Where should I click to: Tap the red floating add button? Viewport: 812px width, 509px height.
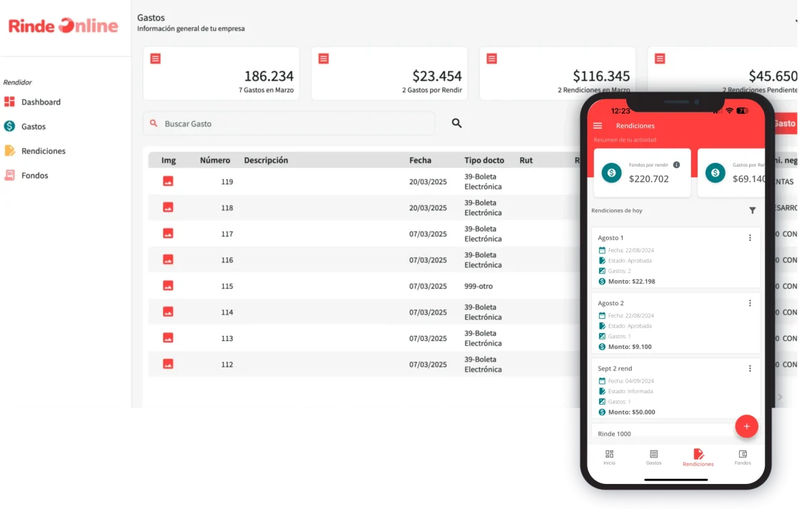pos(746,426)
